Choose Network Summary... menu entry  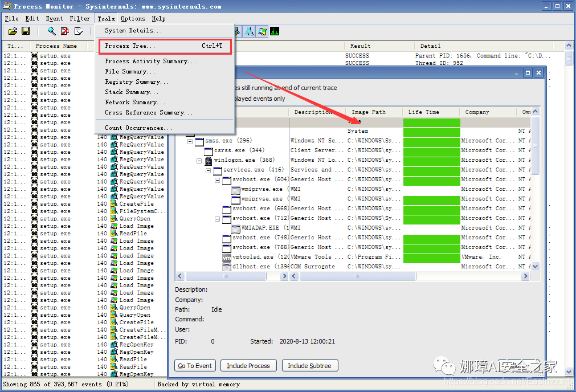click(165, 103)
